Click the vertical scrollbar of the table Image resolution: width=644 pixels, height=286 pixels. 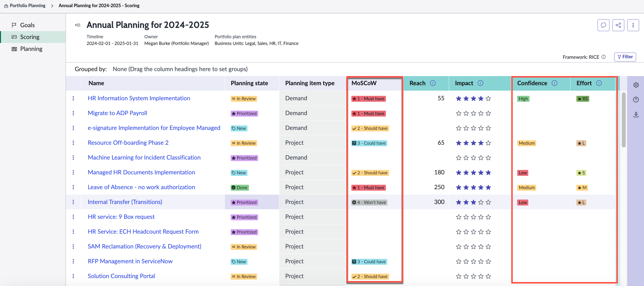[x=624, y=120]
